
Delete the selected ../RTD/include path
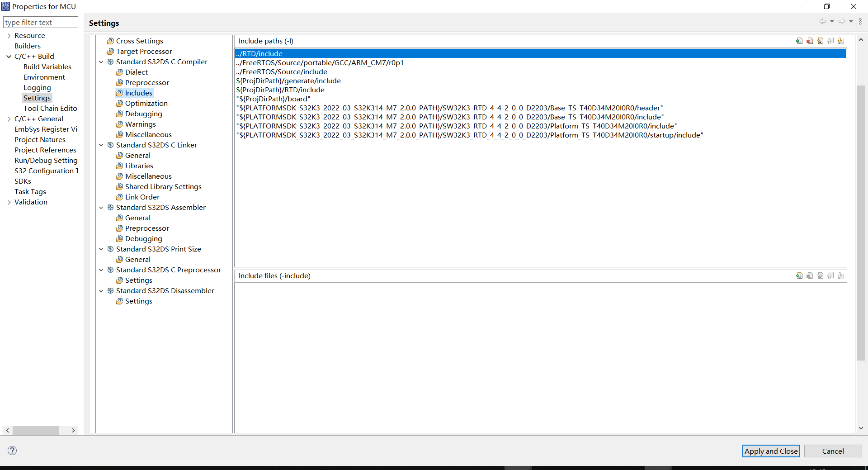tap(810, 41)
